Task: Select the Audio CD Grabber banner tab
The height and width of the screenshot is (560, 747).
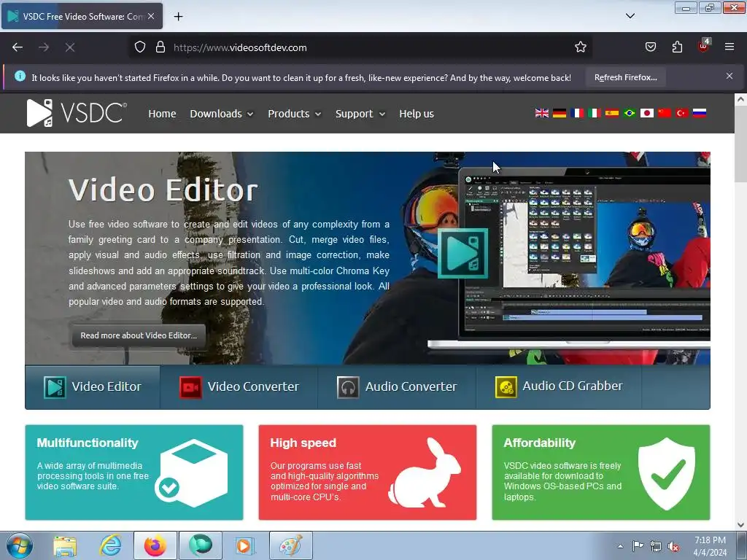Action: [x=559, y=386]
